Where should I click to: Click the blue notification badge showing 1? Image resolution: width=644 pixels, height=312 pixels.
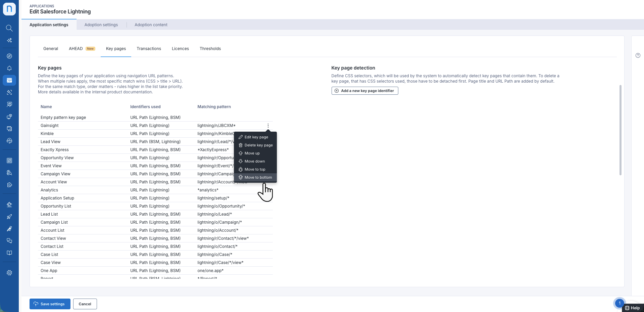coord(620,303)
